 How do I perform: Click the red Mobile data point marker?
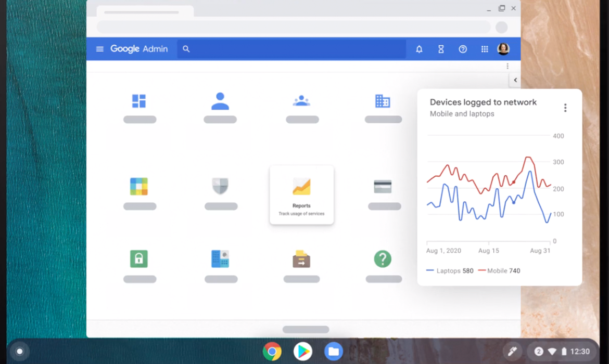(x=514, y=182)
